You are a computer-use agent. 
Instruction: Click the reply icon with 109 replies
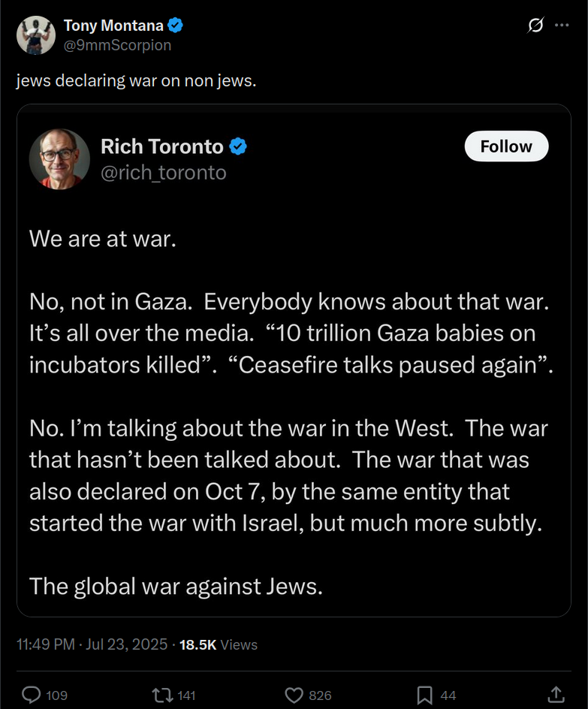(x=31, y=695)
